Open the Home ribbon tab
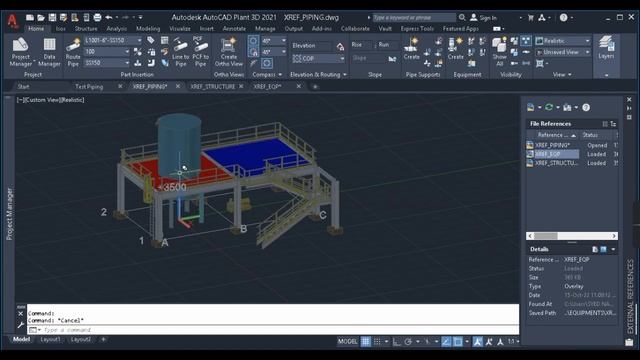 click(x=36, y=29)
